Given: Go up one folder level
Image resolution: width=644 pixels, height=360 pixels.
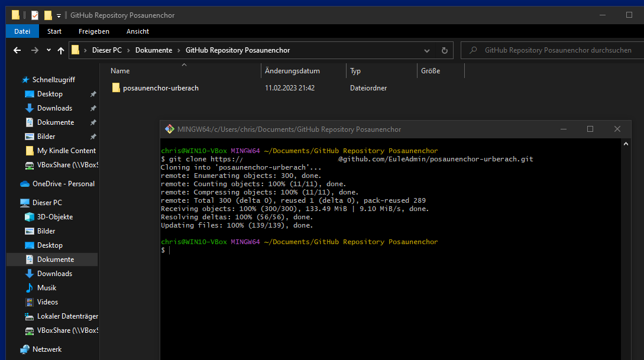Looking at the screenshot, I should point(61,50).
